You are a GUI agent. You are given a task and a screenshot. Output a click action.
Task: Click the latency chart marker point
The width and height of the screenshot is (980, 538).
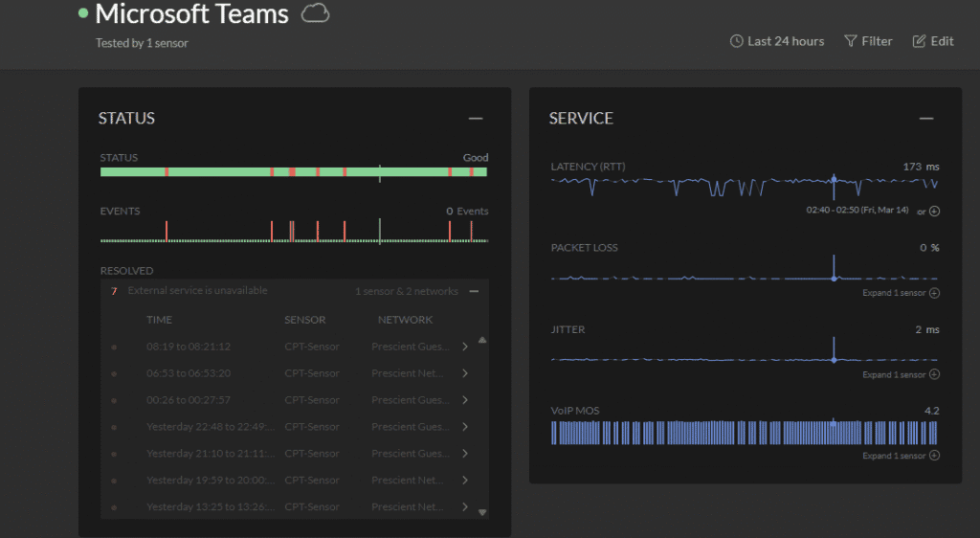[x=834, y=180]
